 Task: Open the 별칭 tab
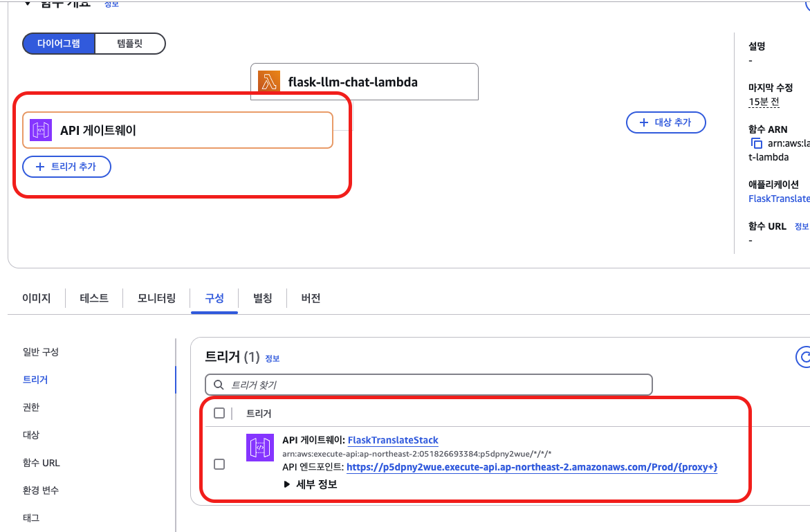[x=262, y=298]
